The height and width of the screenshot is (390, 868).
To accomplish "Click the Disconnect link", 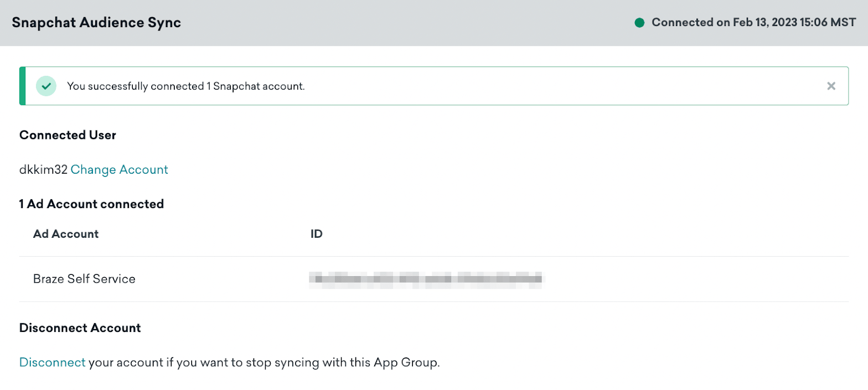I will (x=52, y=363).
